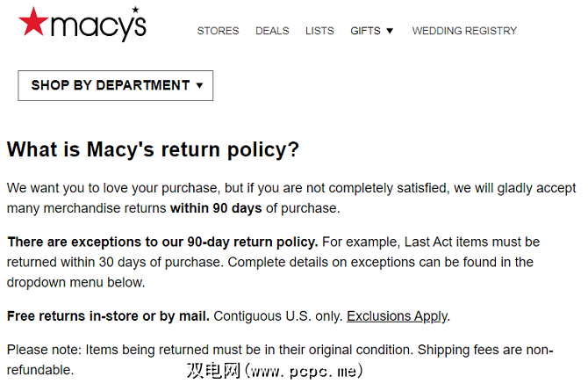Click the 'What is Macy's return policy?' heading
The width and height of the screenshot is (588, 391).
[154, 149]
